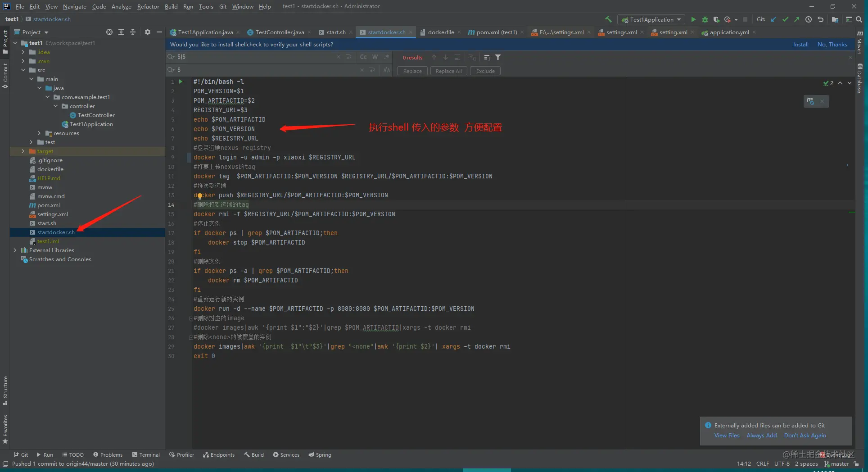Click the CRLF line separator indicator
The image size is (868, 472).
(x=763, y=463)
